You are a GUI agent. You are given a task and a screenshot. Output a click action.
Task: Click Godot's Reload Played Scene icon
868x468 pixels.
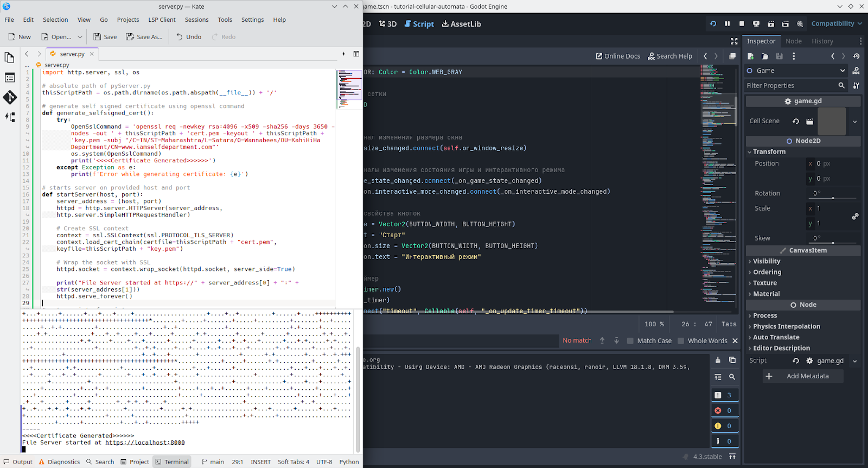pyautogui.click(x=713, y=24)
